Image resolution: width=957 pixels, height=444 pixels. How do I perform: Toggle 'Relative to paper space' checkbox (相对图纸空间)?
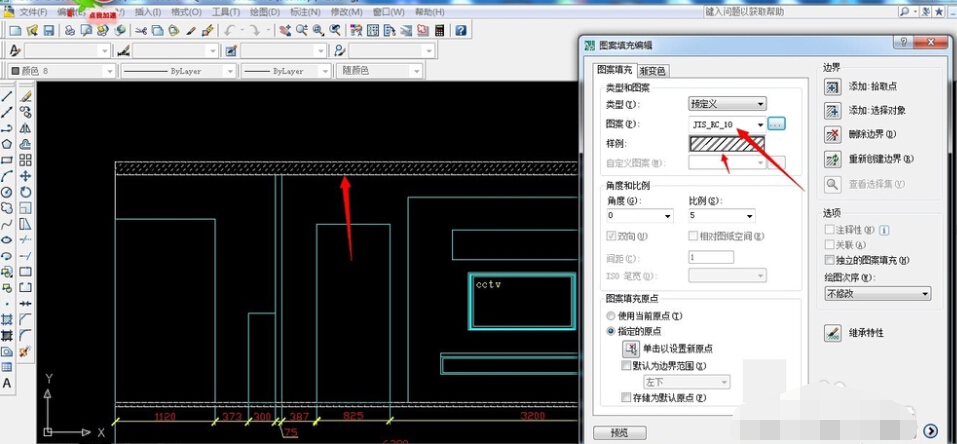pos(693,236)
